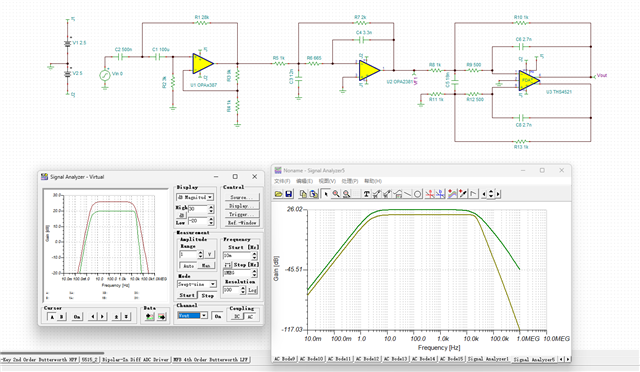640x372 pixels.
Task: Click the Data import left-arrow icon
Action: click(149, 316)
